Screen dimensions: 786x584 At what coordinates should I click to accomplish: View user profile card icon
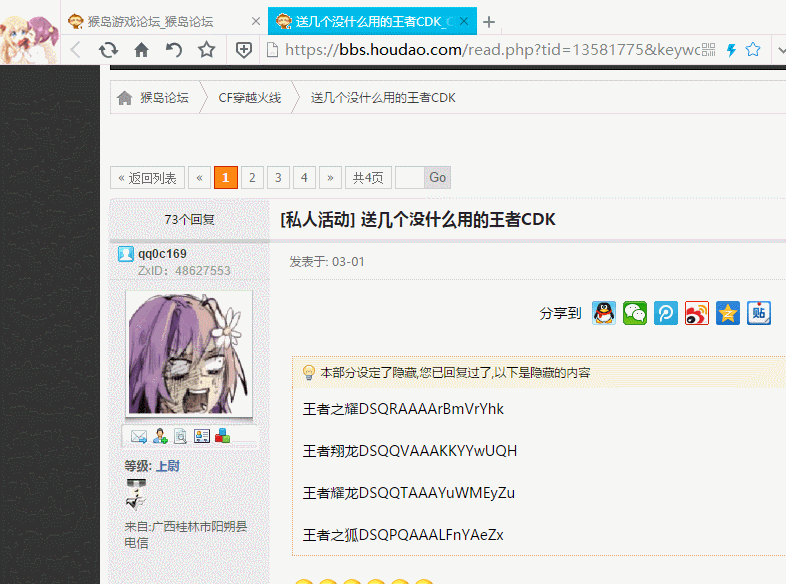[x=202, y=436]
